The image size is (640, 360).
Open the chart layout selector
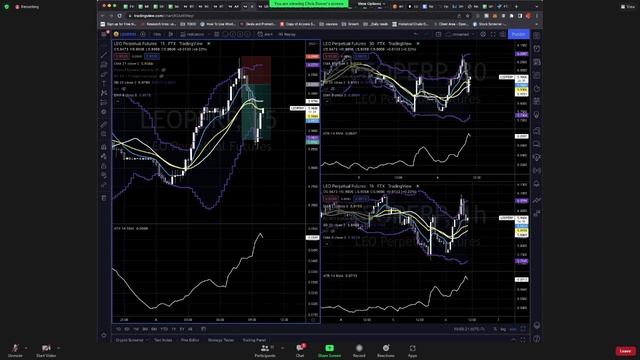click(438, 34)
